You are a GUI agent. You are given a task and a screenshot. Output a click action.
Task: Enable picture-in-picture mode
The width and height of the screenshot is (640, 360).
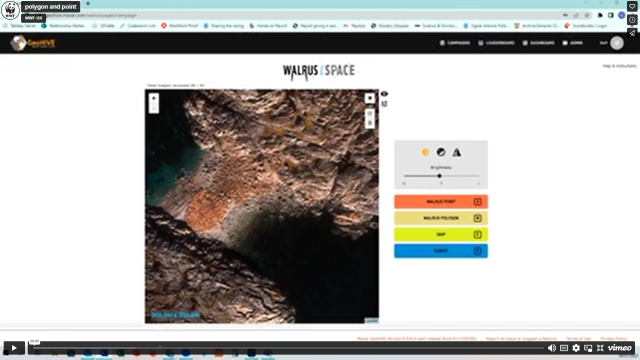tap(588, 348)
